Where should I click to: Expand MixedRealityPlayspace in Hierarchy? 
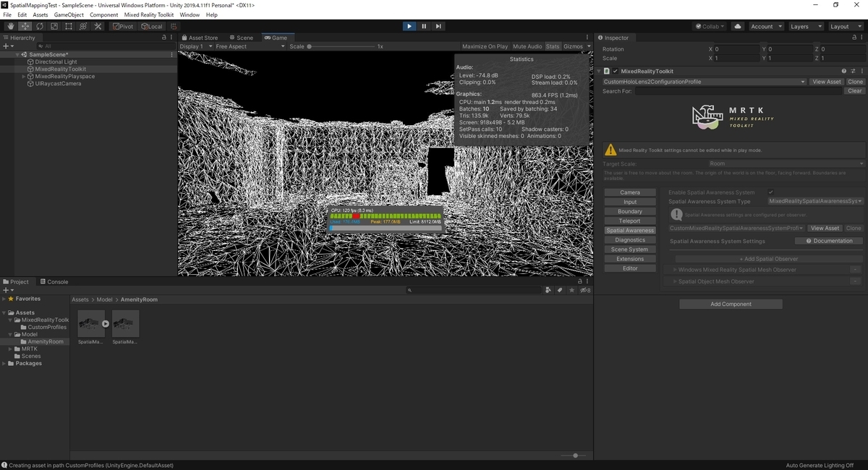(23, 76)
